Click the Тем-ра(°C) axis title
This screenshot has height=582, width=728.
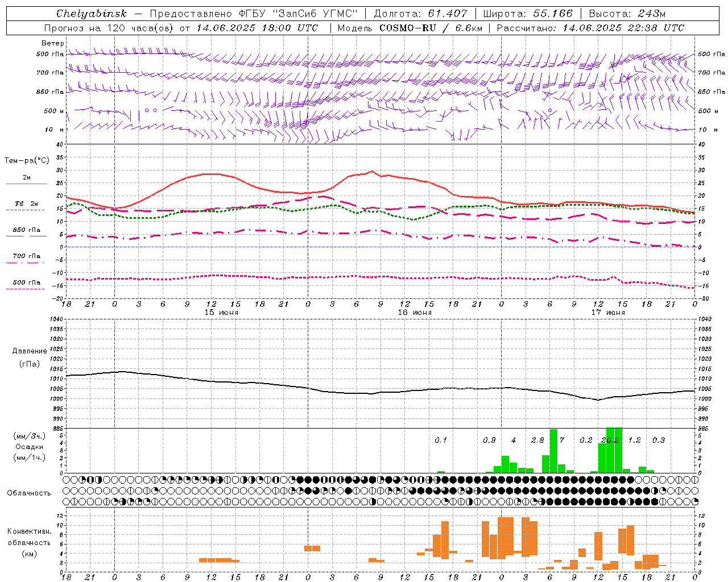point(27,161)
